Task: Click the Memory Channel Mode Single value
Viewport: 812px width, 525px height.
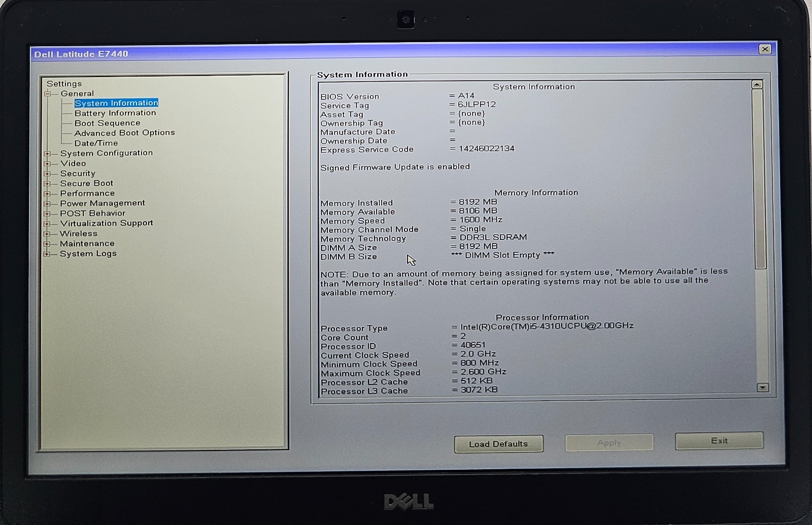Action: tap(472, 229)
